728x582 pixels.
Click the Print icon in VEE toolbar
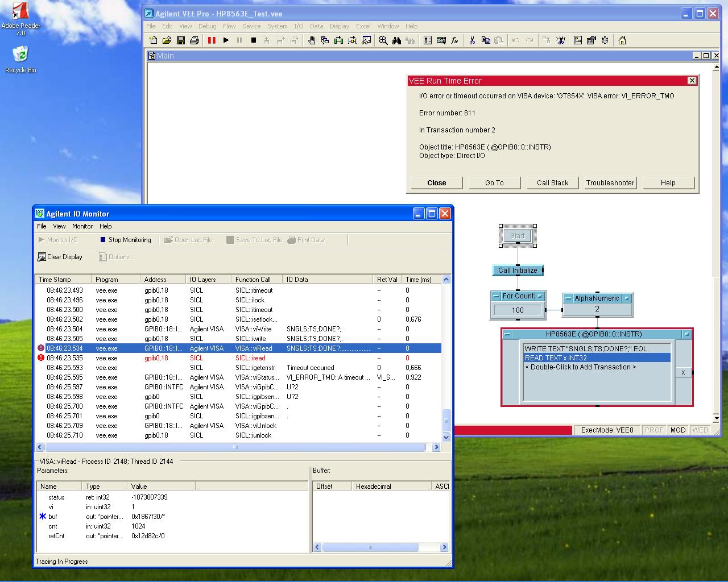pos(195,40)
